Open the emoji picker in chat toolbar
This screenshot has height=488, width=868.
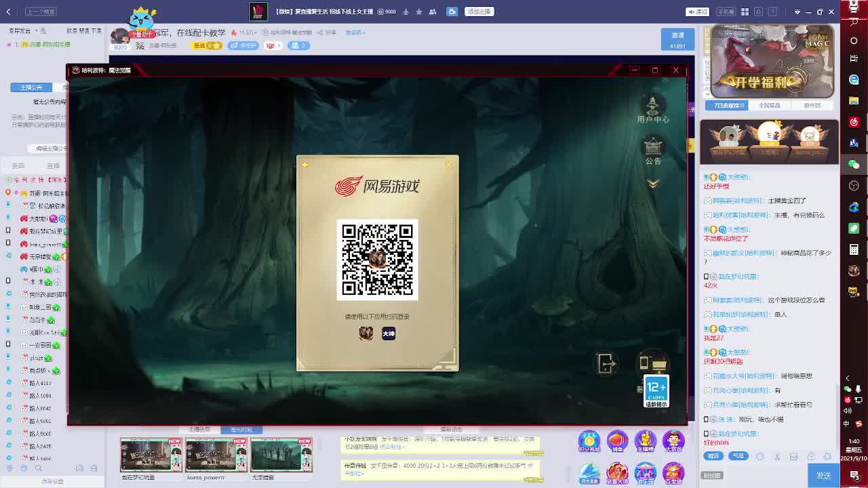[x=760, y=456]
